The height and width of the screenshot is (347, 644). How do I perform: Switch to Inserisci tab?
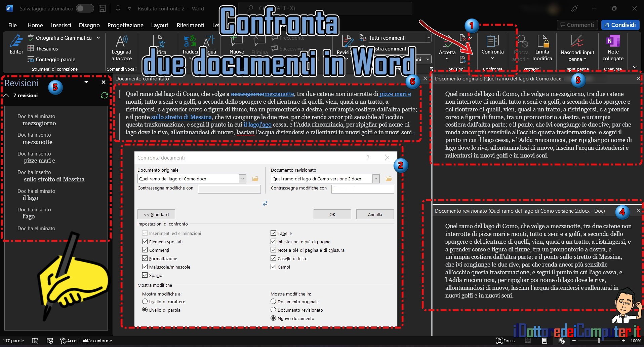tap(61, 25)
